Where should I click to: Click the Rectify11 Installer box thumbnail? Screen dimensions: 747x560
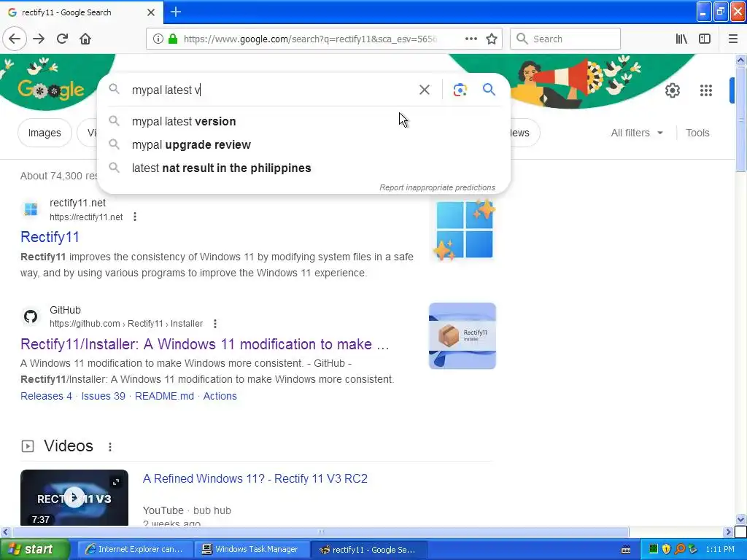462,335
